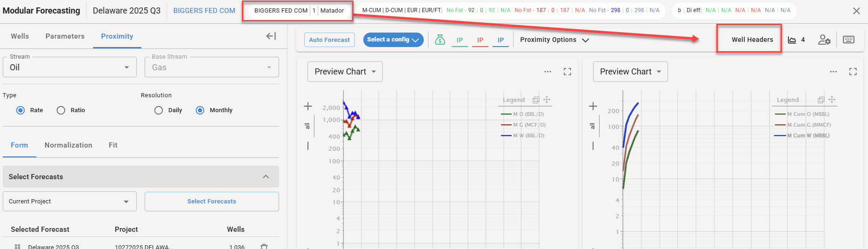The width and height of the screenshot is (868, 249).
Task: Click the Auto Forecast button
Action: (x=329, y=40)
